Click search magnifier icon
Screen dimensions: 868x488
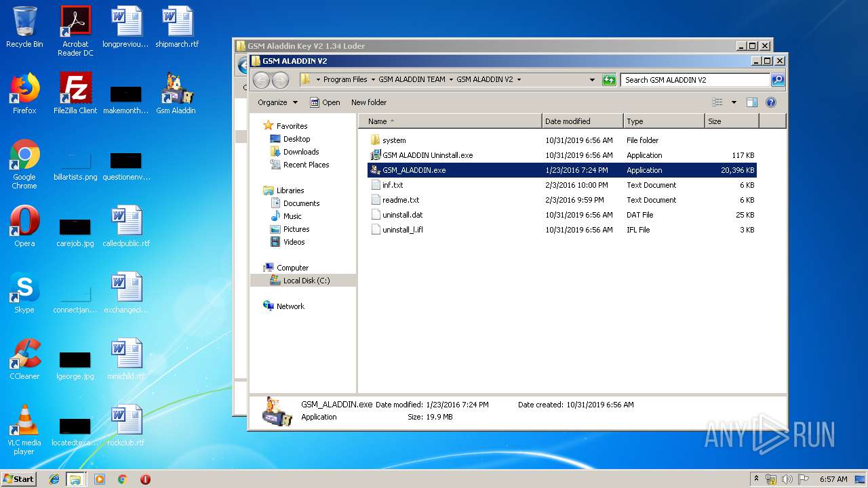click(778, 79)
